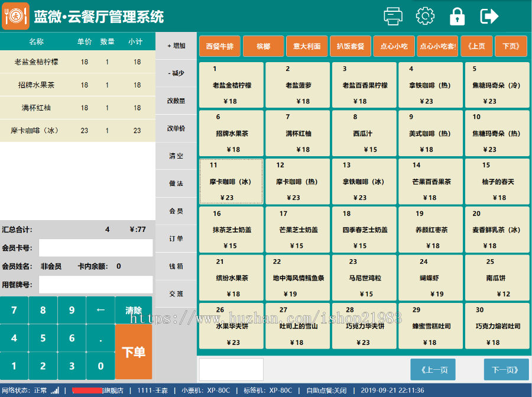Select the 满杯红柚 row in order list

77,108
